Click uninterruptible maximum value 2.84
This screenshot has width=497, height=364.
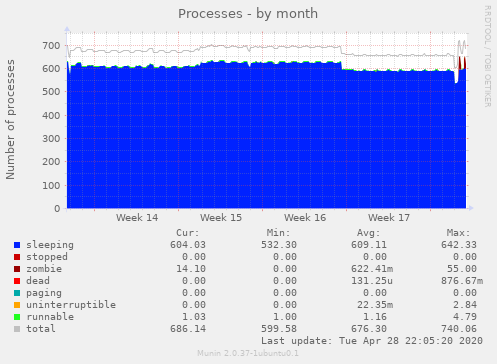465,305
